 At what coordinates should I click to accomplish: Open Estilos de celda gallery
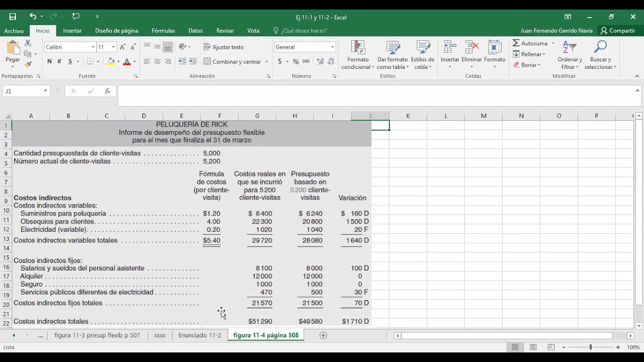click(423, 55)
